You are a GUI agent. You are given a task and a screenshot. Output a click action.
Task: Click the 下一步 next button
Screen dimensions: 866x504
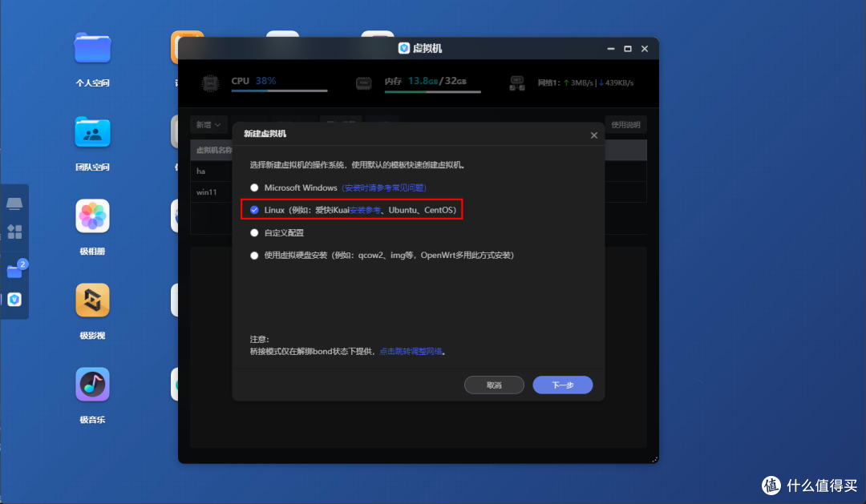562,385
